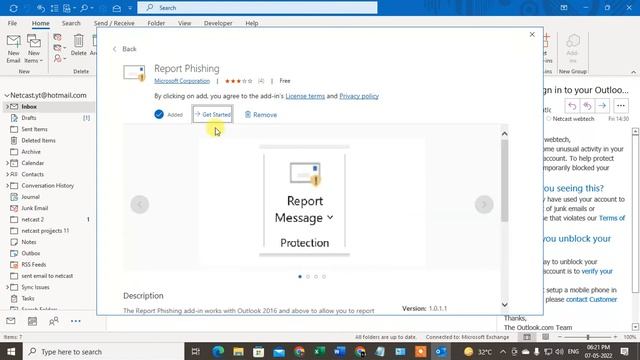Open the Help ribbon tab
640x360 pixels.
pyautogui.click(x=252, y=23)
